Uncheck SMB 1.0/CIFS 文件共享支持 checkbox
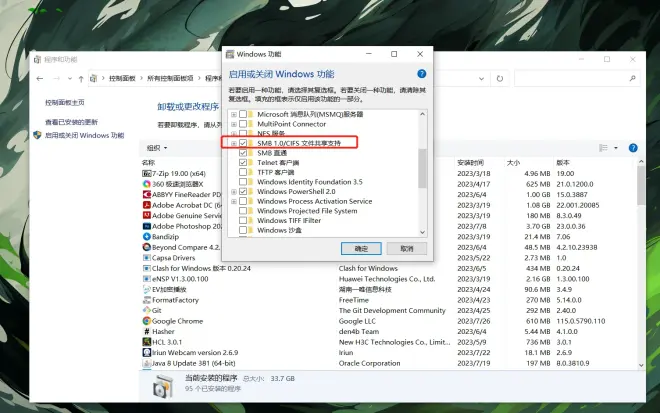The height and width of the screenshot is (413, 660). pos(244,144)
